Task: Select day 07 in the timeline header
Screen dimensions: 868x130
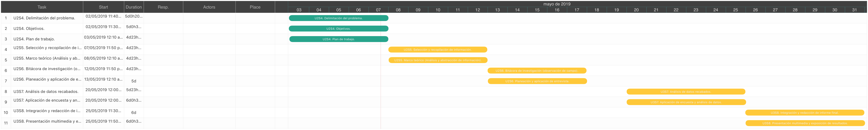Action: (x=378, y=10)
